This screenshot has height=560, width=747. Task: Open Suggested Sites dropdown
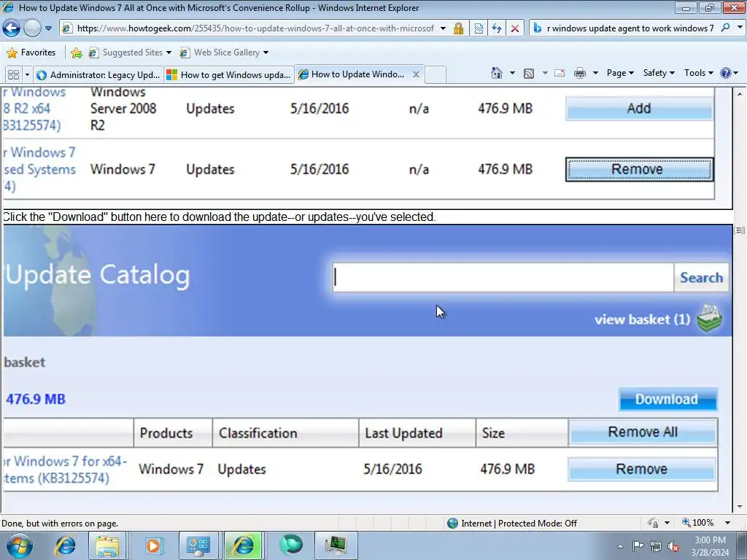(130, 52)
